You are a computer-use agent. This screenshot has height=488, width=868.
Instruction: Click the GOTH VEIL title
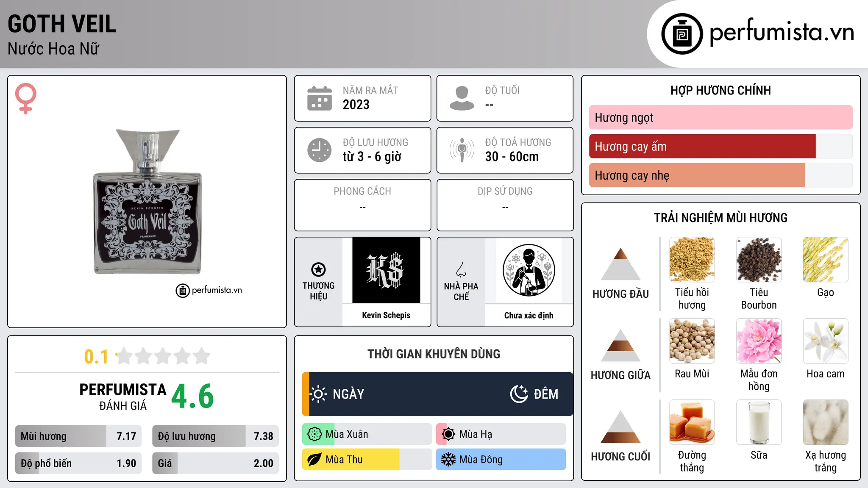coord(62,24)
